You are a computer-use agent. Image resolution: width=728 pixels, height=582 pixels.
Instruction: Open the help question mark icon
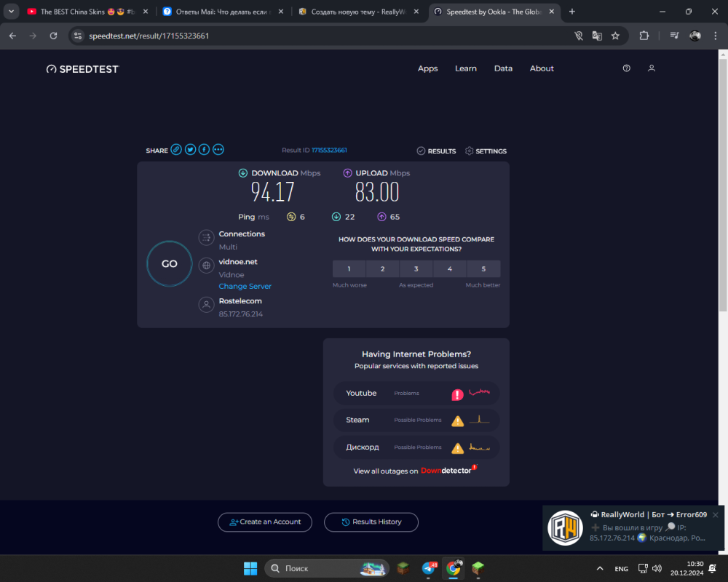(626, 68)
